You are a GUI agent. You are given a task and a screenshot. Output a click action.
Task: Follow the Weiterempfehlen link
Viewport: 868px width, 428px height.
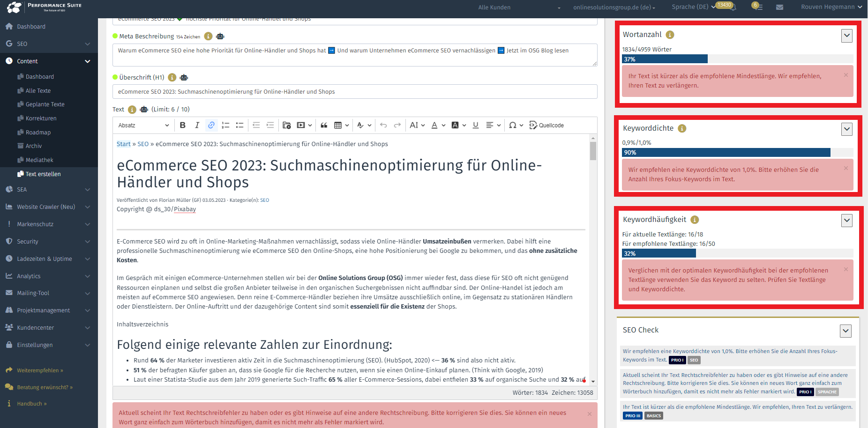[x=40, y=370]
